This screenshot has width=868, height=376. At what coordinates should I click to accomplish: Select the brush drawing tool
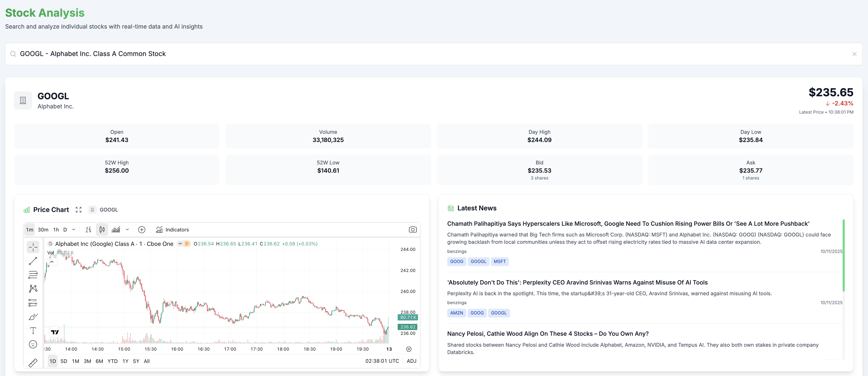(33, 317)
